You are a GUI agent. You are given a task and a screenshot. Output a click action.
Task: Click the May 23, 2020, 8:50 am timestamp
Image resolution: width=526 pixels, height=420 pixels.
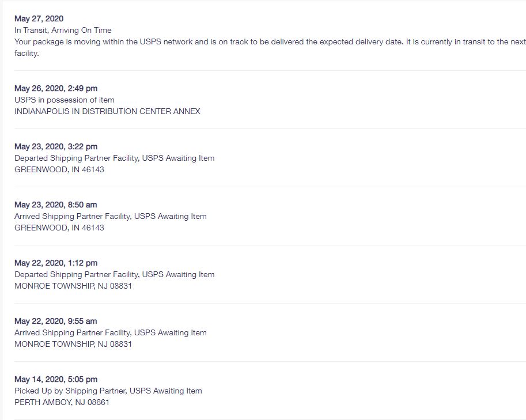pyautogui.click(x=55, y=205)
